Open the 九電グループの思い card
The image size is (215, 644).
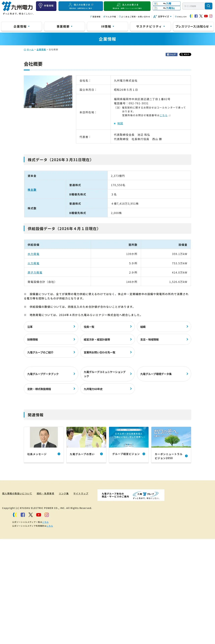click(86, 445)
